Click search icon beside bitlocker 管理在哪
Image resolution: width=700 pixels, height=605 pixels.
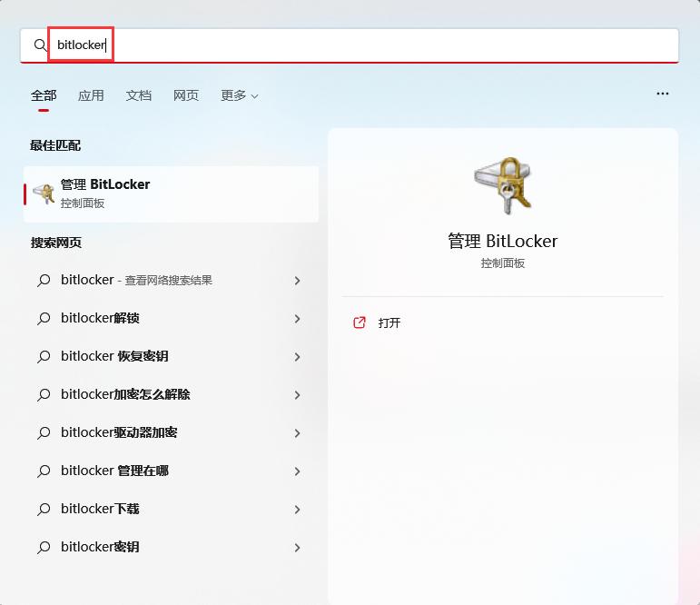click(x=44, y=471)
